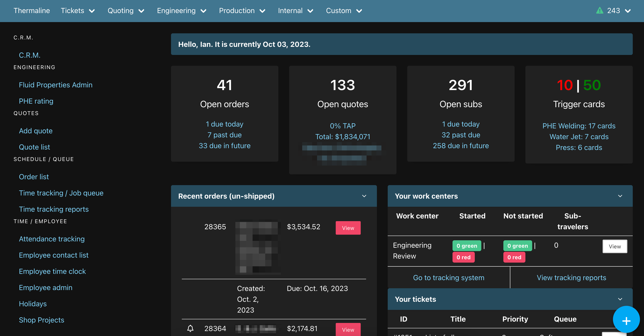The image size is (644, 336).
Task: Open Employee time clock
Action: coord(52,271)
